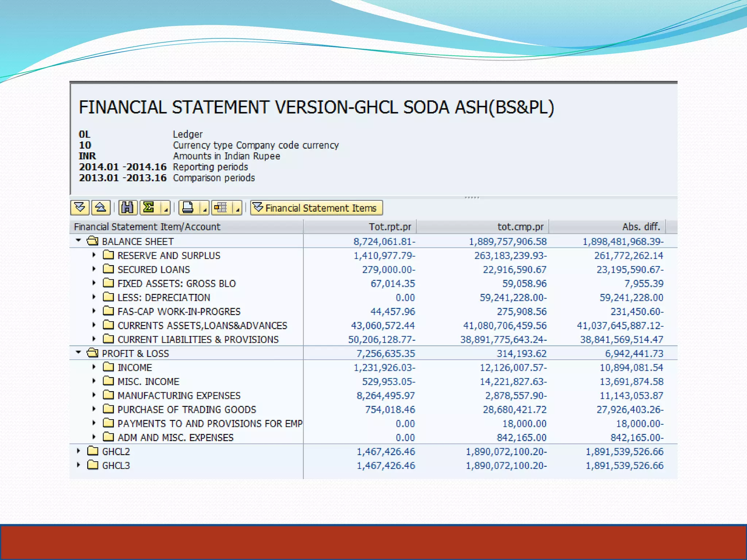Click the Tot.rpt.pr column header

[390, 227]
